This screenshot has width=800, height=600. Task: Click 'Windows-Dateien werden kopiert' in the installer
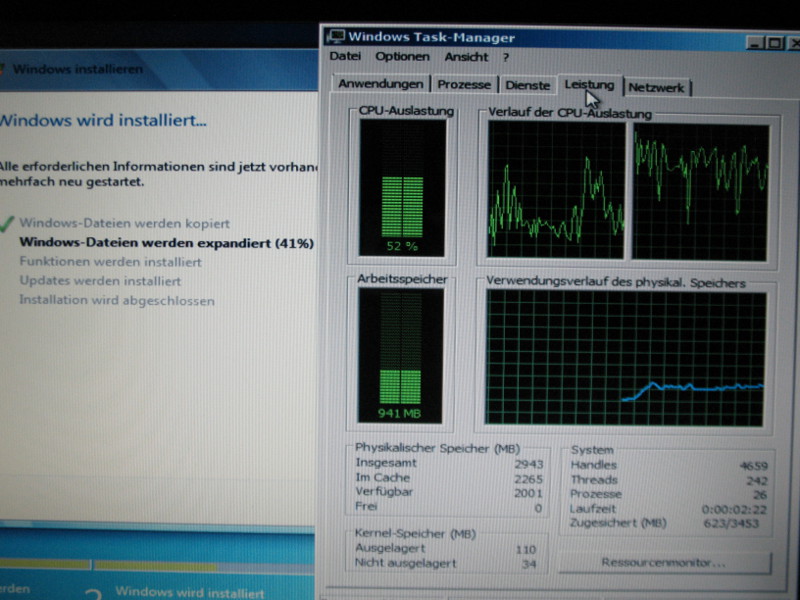[x=124, y=223]
